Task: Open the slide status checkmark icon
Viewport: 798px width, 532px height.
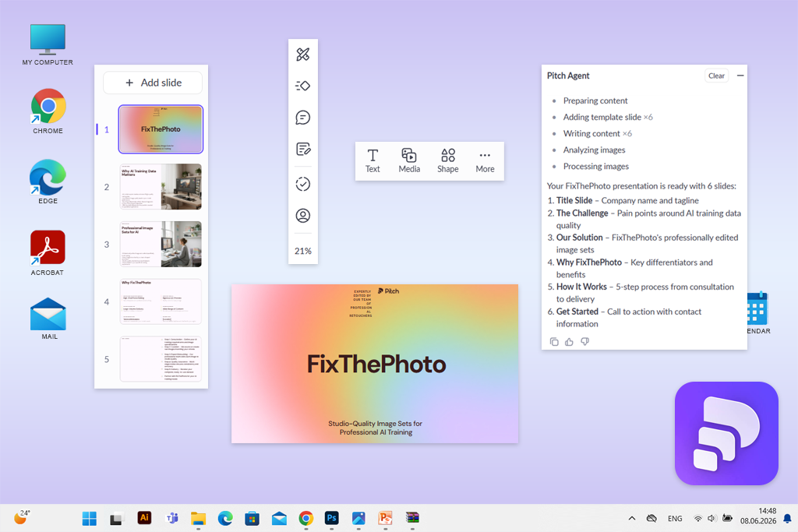Action: pyautogui.click(x=303, y=184)
